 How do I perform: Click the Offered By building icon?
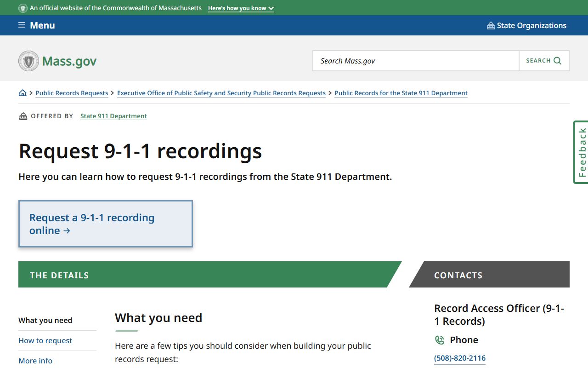(23, 116)
